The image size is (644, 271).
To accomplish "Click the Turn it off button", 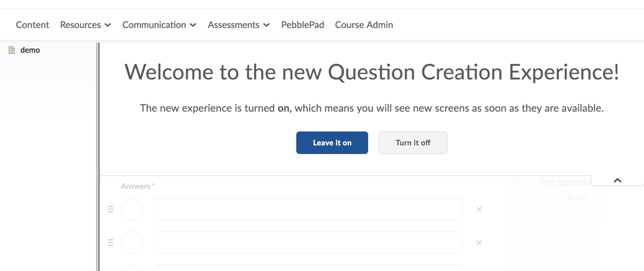I will point(413,143).
